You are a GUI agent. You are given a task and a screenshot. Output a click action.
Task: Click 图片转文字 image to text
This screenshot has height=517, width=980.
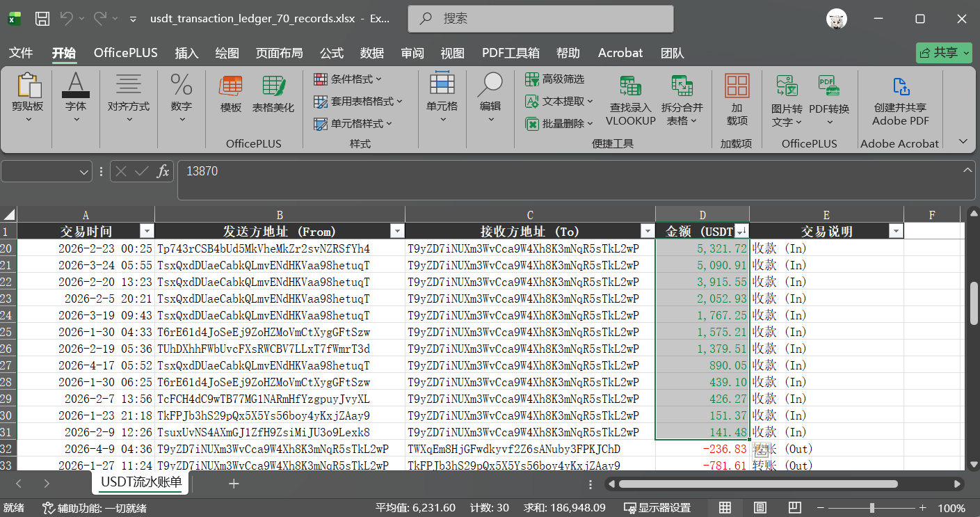(787, 101)
